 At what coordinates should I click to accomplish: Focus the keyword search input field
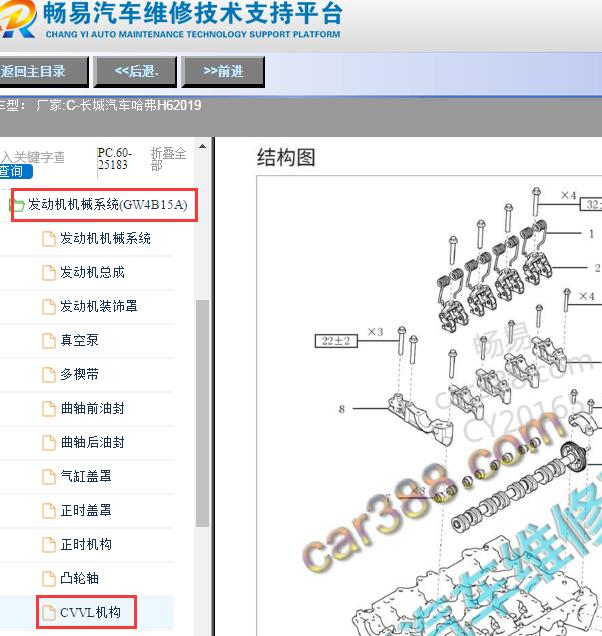32,157
